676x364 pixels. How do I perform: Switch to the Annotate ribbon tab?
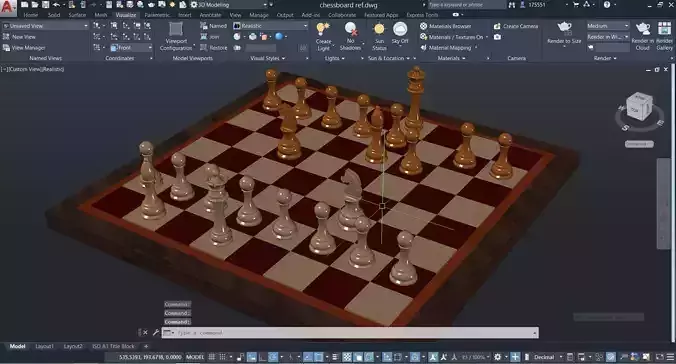click(210, 15)
